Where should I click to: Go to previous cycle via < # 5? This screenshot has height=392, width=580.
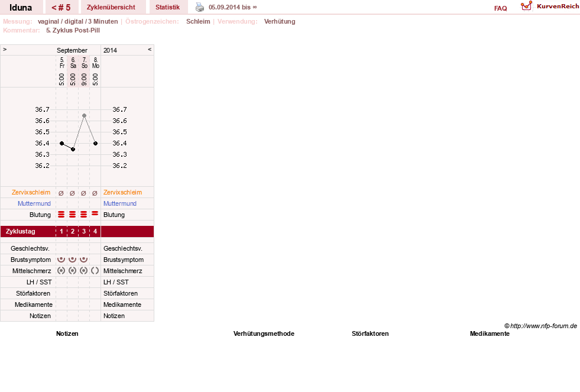pos(61,8)
